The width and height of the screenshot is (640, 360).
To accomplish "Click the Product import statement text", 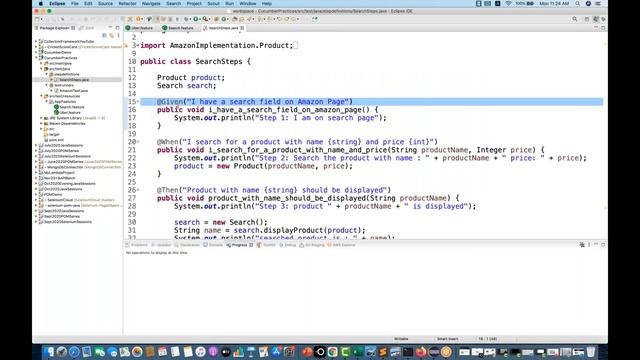I will pos(217,45).
